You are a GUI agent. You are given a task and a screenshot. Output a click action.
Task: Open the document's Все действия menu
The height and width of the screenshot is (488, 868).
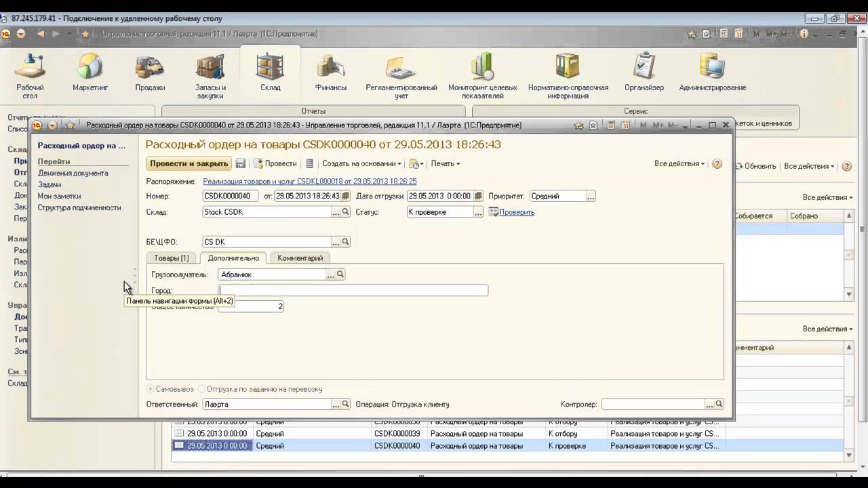coord(679,163)
